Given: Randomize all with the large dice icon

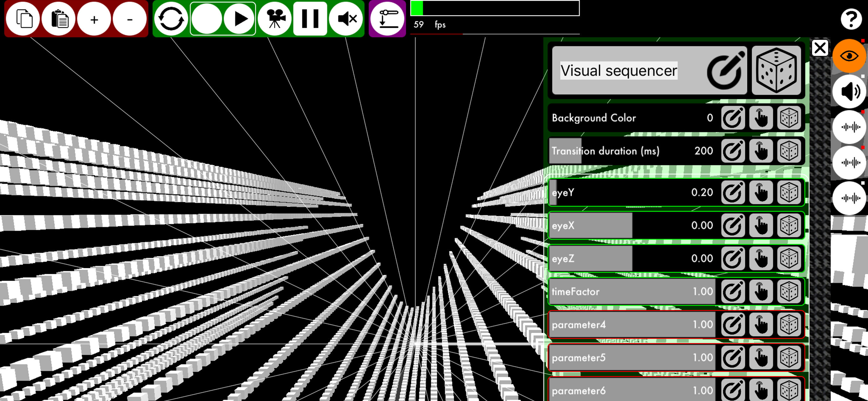Looking at the screenshot, I should pyautogui.click(x=776, y=70).
